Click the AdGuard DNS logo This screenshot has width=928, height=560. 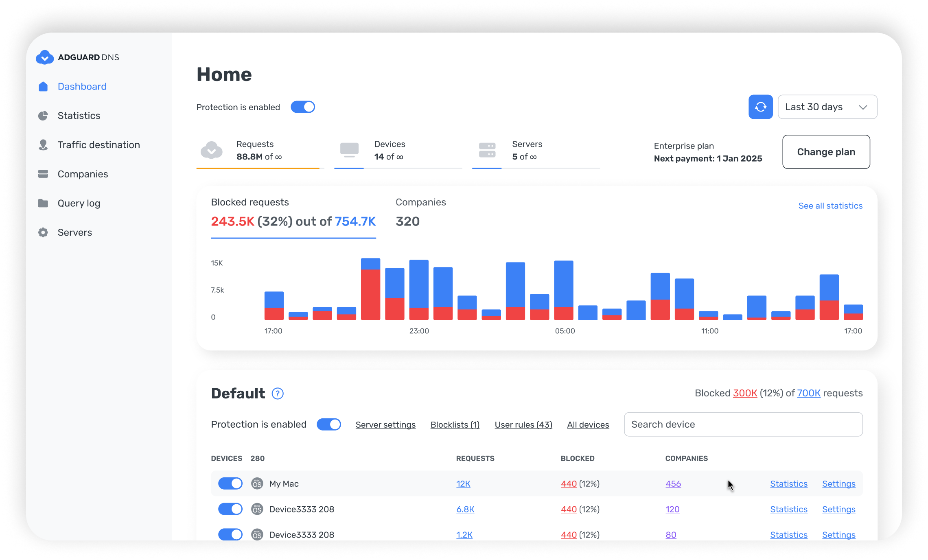pos(77,57)
